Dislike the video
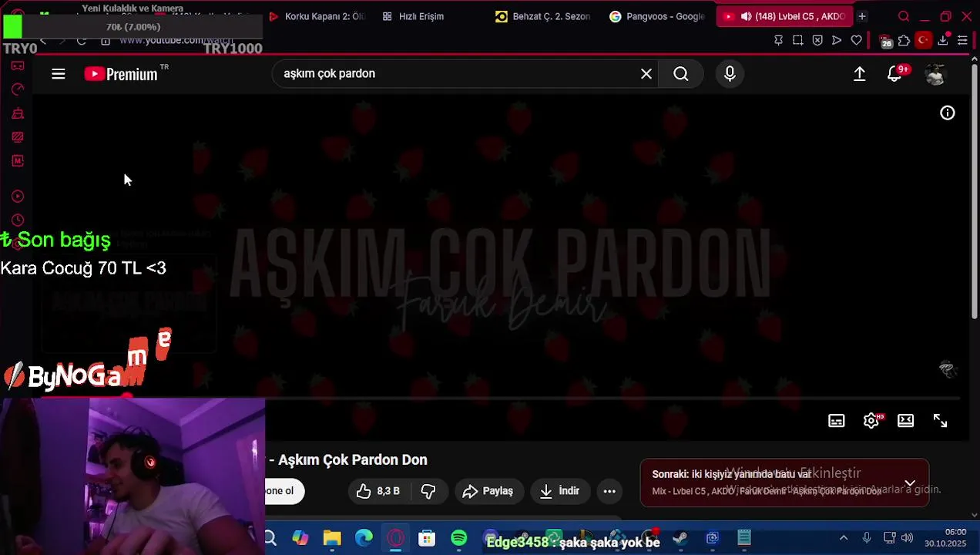Screen dimensions: 980x555 click(x=429, y=491)
